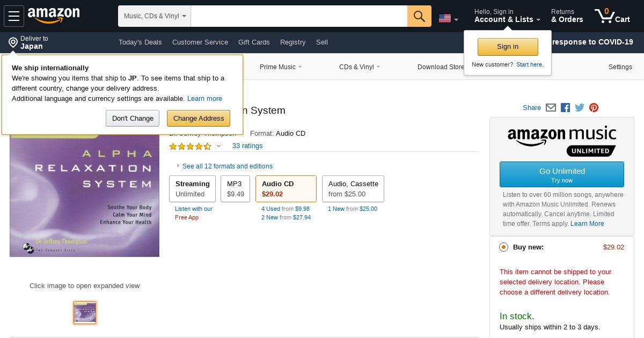Share the product on Twitter
This screenshot has height=338, width=644.
pyautogui.click(x=580, y=107)
